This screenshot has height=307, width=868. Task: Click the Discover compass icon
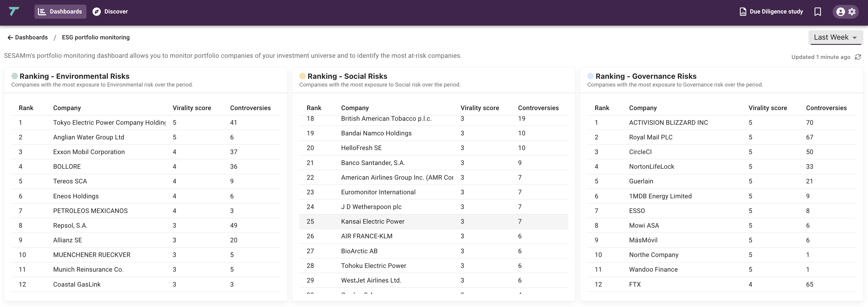pyautogui.click(x=97, y=11)
